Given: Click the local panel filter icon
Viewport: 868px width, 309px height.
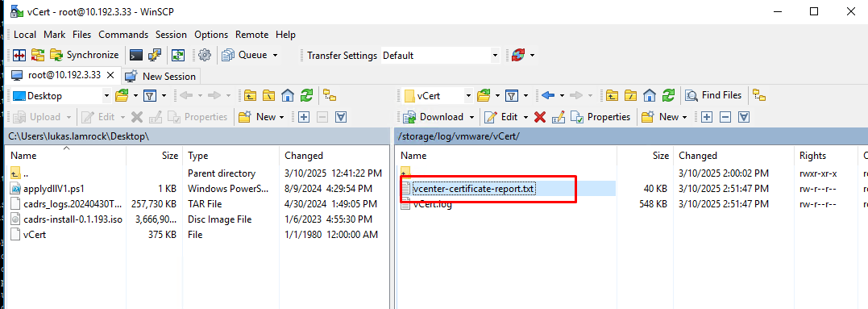Looking at the screenshot, I should pyautogui.click(x=150, y=96).
